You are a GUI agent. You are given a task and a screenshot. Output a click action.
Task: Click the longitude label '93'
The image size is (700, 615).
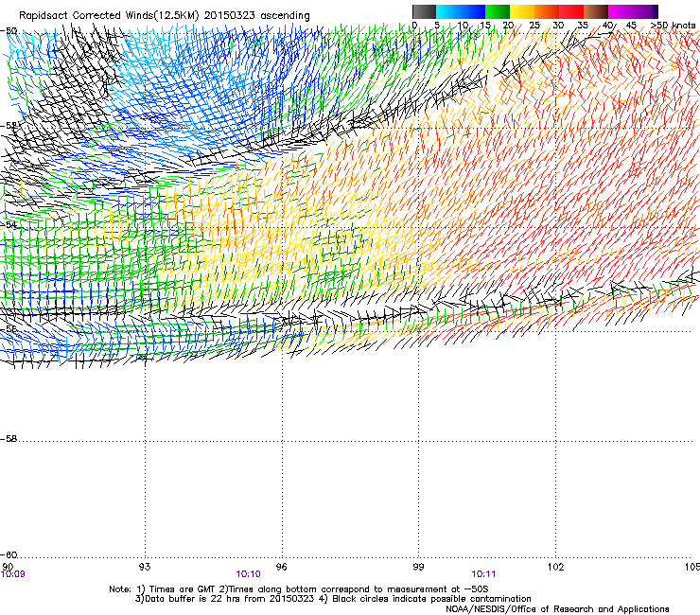pos(145,567)
